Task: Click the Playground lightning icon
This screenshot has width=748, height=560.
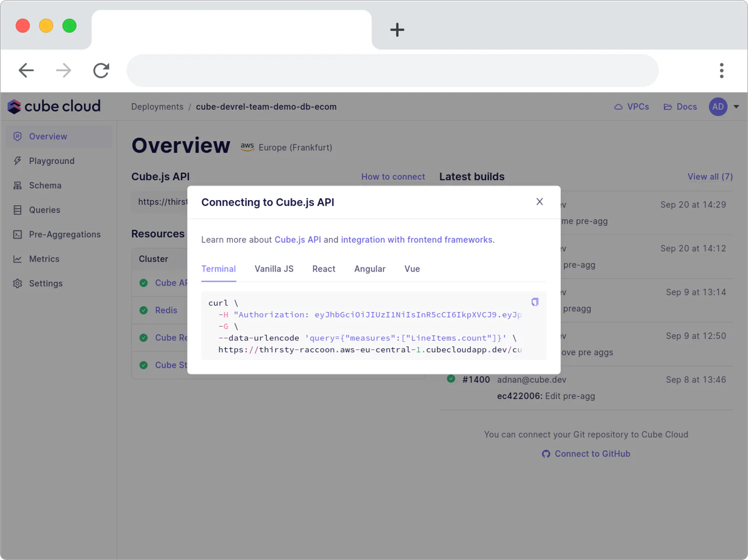Action: (17, 161)
